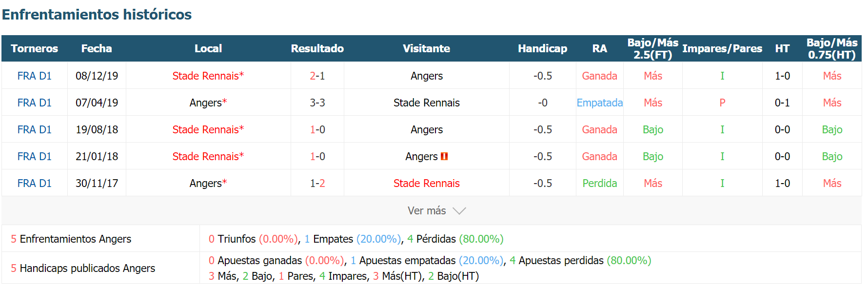868x291 pixels.
Task: Click the 2-1 result score
Action: tap(317, 76)
